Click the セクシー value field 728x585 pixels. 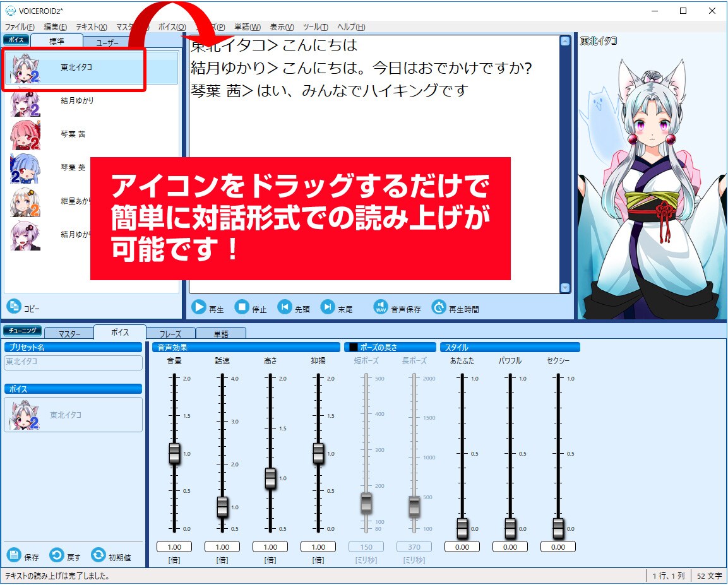[x=558, y=547]
